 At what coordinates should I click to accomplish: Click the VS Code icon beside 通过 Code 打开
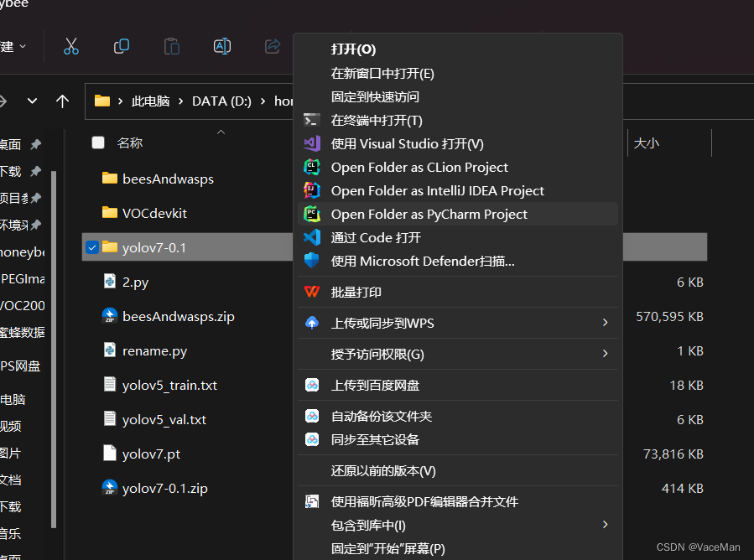click(312, 237)
